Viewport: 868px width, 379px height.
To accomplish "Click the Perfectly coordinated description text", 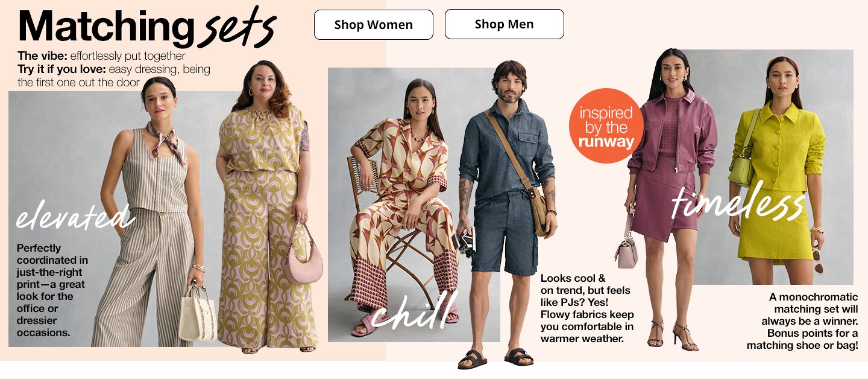I will point(52,290).
